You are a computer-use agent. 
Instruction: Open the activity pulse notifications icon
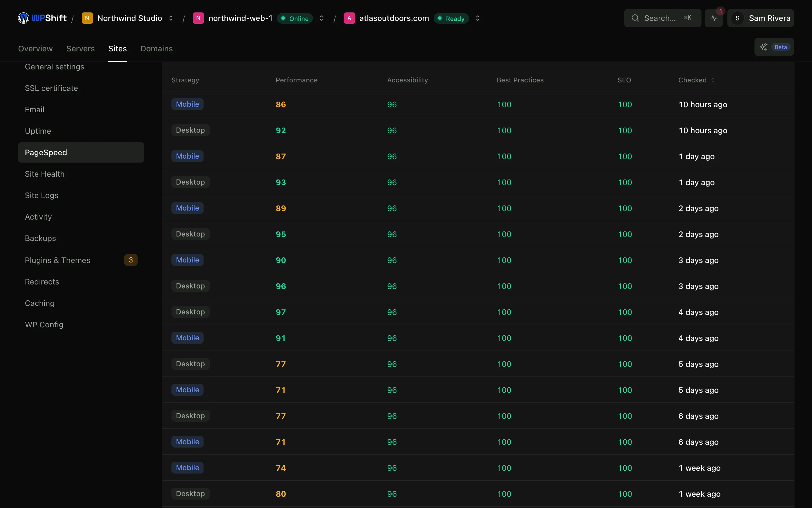(x=714, y=18)
